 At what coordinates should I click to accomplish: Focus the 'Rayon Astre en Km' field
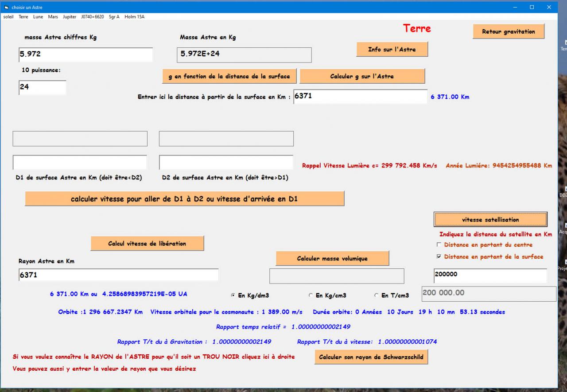[119, 275]
